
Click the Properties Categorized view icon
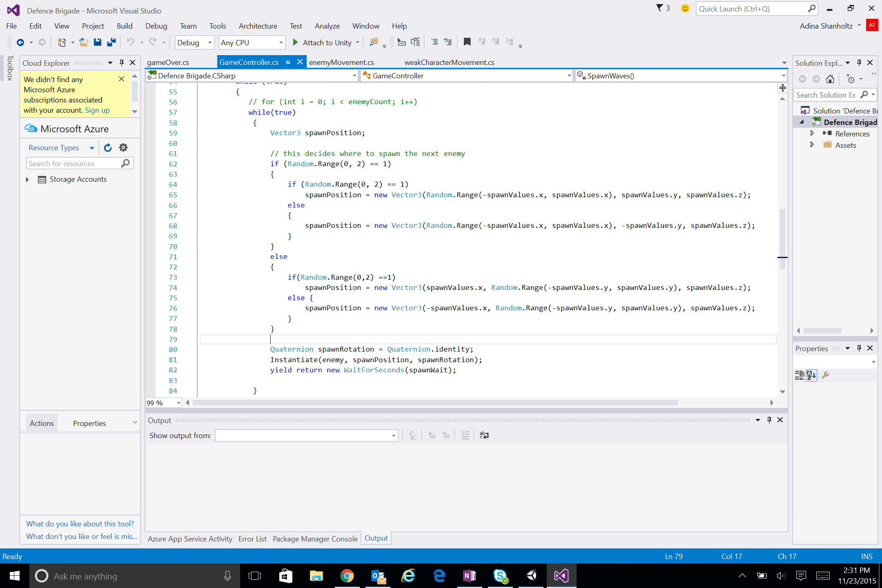click(x=800, y=375)
